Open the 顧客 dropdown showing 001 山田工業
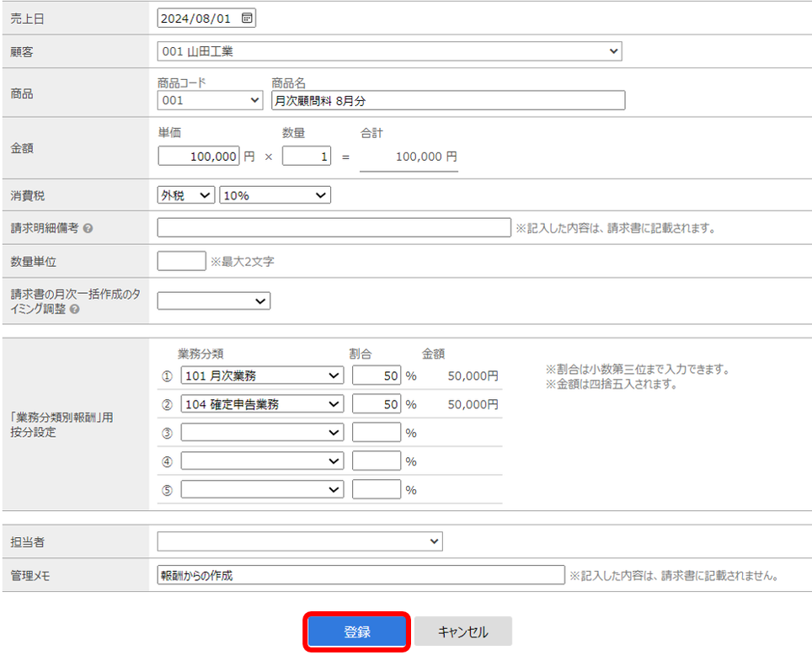This screenshot has width=812, height=655. pos(389,52)
